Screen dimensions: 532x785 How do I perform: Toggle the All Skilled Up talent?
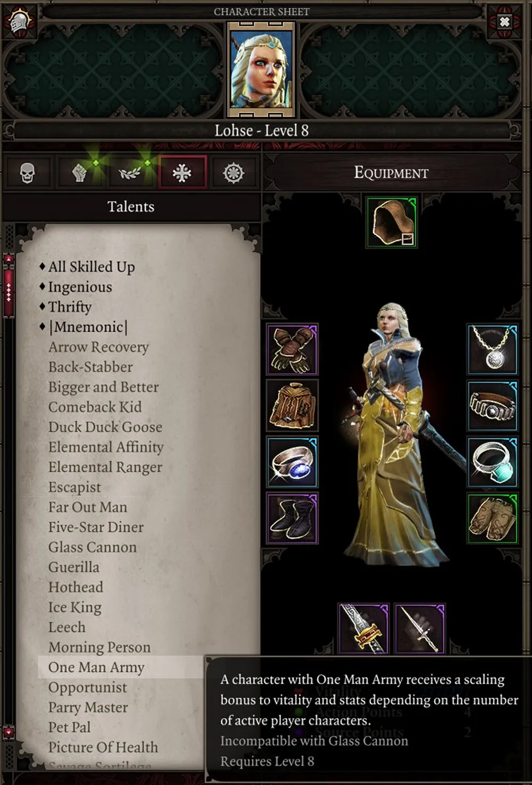click(x=92, y=267)
